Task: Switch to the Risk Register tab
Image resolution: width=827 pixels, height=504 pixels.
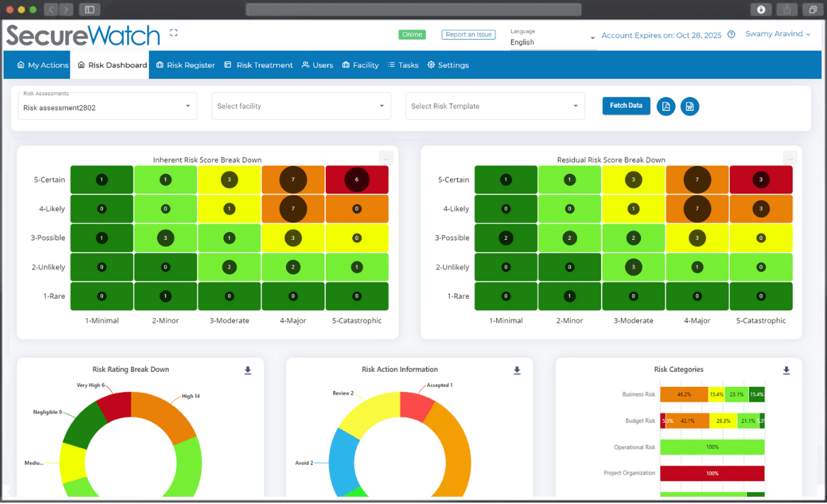Action: pyautogui.click(x=185, y=65)
